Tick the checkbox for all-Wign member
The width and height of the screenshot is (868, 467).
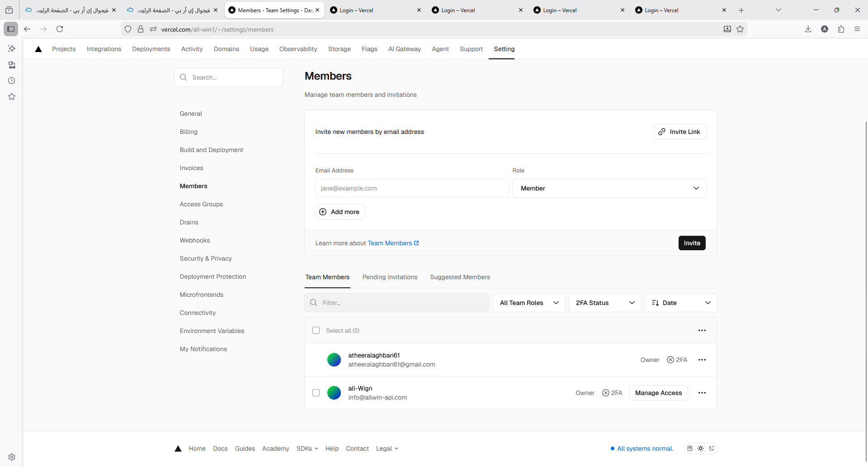point(316,393)
